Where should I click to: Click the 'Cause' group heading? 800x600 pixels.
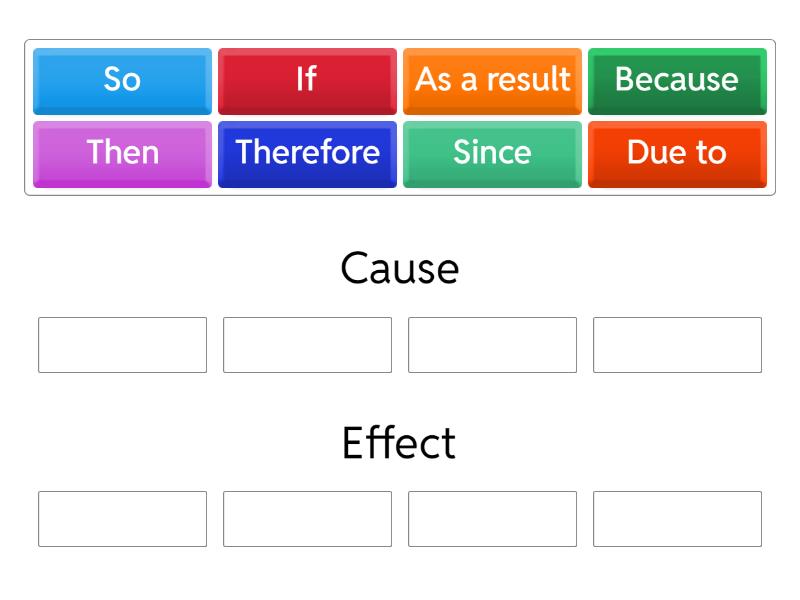[x=399, y=269]
